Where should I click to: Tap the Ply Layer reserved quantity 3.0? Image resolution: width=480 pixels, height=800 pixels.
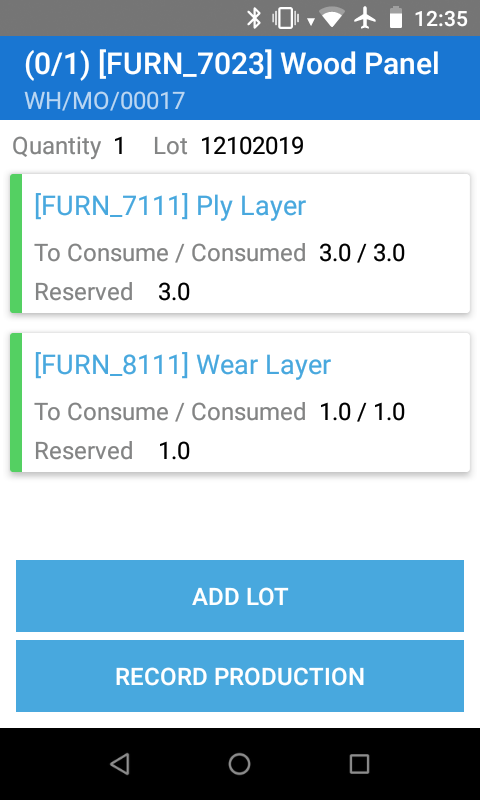click(174, 292)
